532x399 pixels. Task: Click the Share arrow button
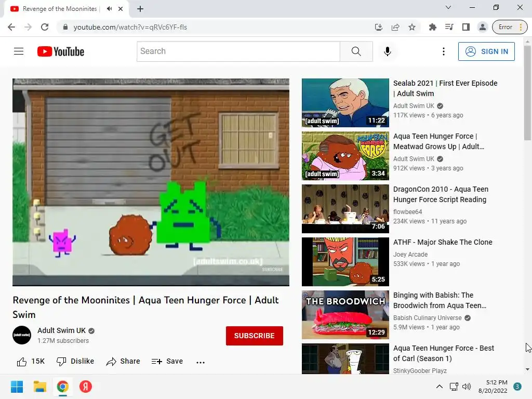[x=123, y=362]
